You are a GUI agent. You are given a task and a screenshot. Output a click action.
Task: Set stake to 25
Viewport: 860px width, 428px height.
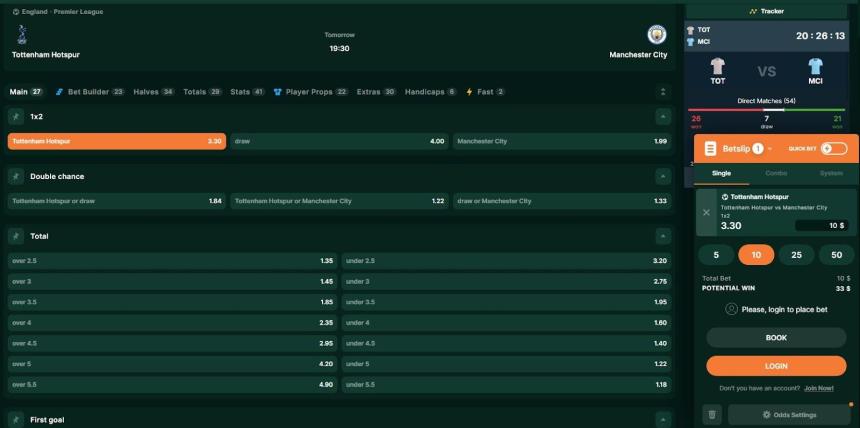(x=796, y=255)
